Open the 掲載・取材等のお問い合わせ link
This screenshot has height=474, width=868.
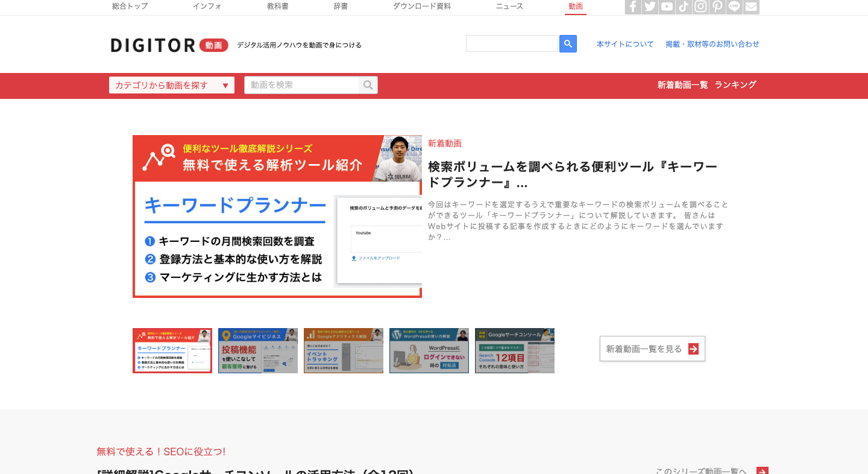712,44
